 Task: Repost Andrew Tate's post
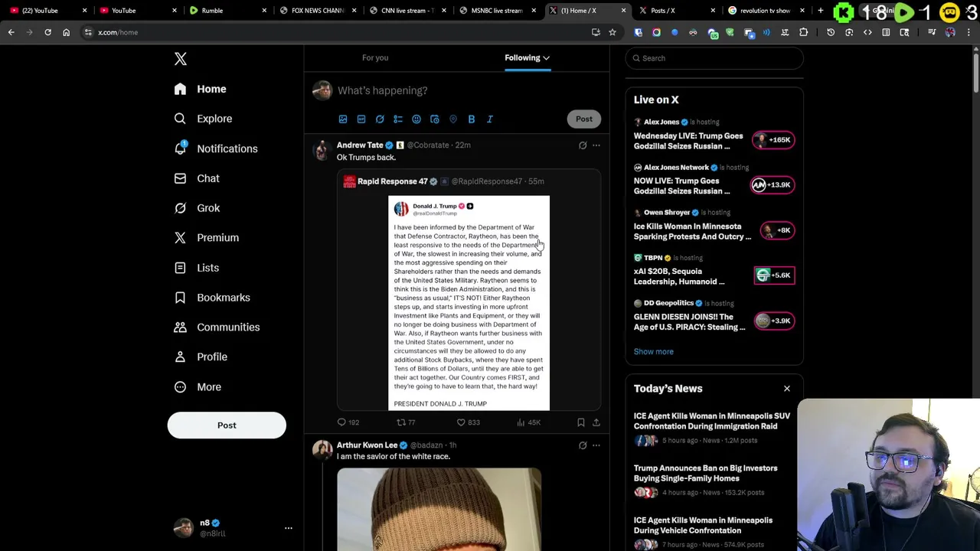coord(406,422)
